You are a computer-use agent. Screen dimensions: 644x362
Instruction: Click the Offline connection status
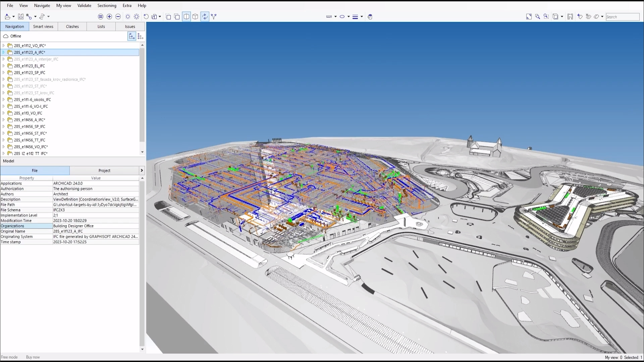12,36
